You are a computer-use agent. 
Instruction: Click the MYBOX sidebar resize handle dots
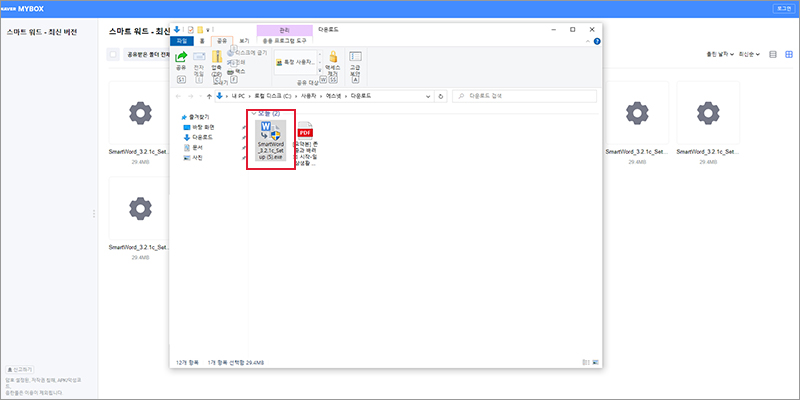tap(94, 214)
